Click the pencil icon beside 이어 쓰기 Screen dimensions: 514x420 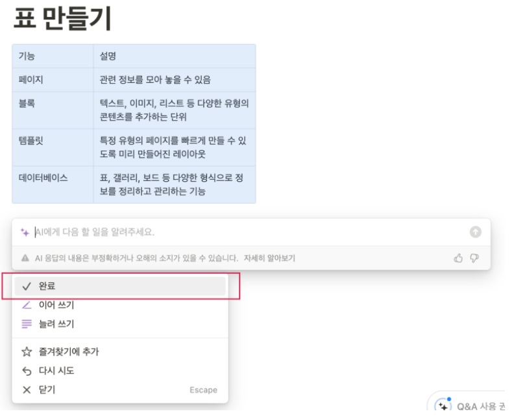[27, 305]
